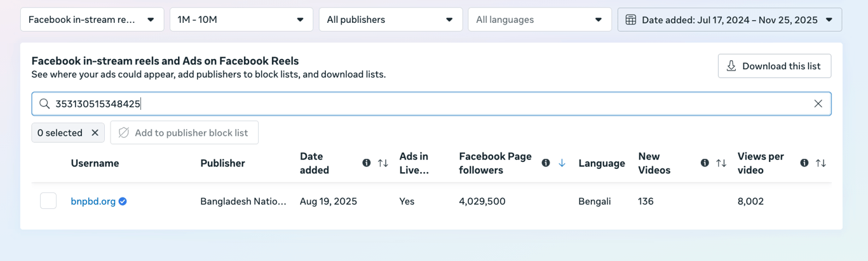Click the Bangladesh Natio… publisher cell
This screenshot has width=868, height=261.
243,201
